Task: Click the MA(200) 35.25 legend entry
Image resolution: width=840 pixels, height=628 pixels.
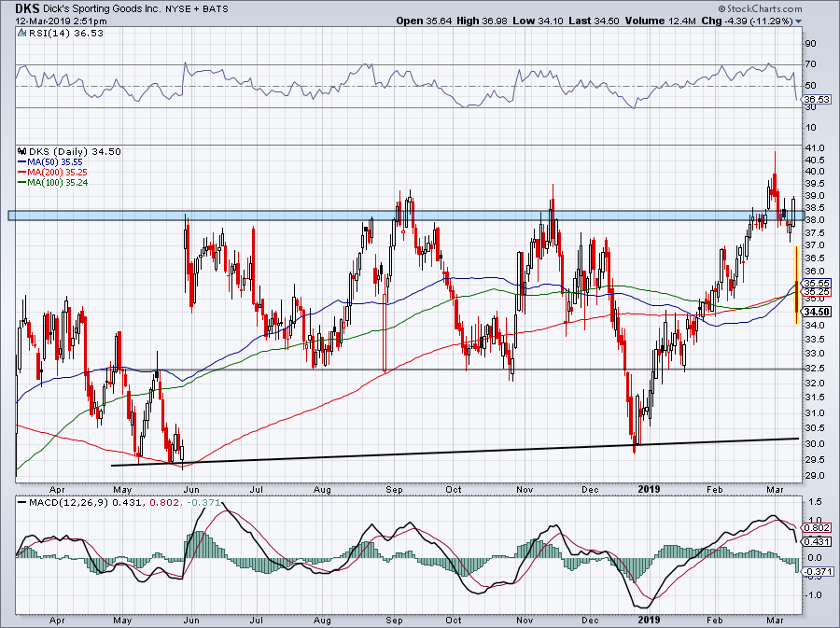Action: 58,173
